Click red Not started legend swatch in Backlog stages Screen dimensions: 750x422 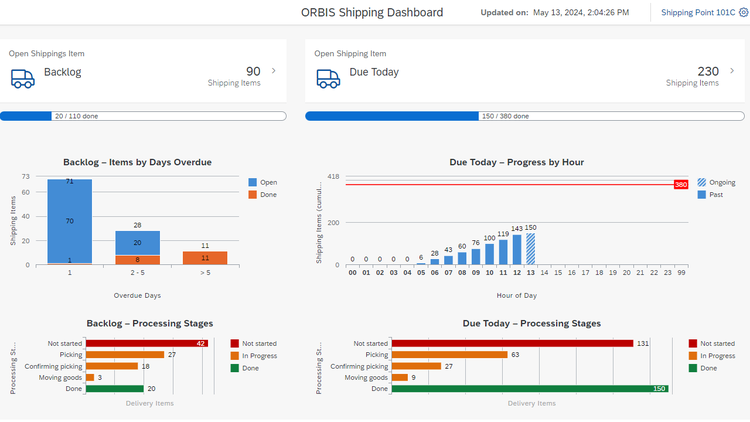point(234,344)
